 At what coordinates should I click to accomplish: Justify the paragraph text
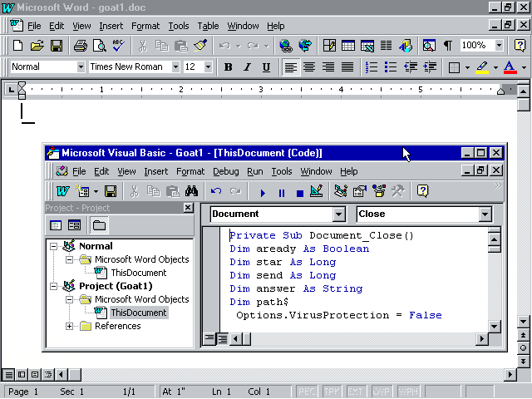click(x=347, y=67)
